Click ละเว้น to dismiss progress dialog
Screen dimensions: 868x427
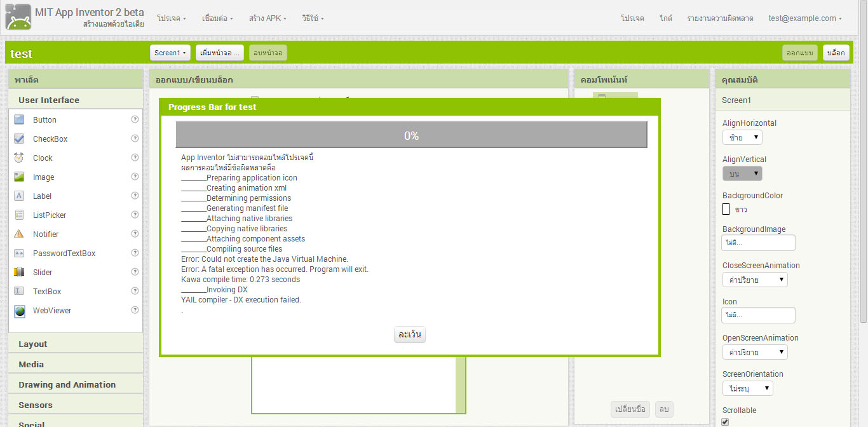(410, 334)
